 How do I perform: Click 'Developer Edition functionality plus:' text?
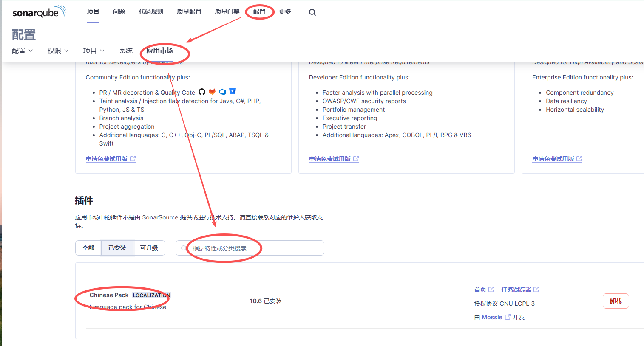[x=359, y=77]
